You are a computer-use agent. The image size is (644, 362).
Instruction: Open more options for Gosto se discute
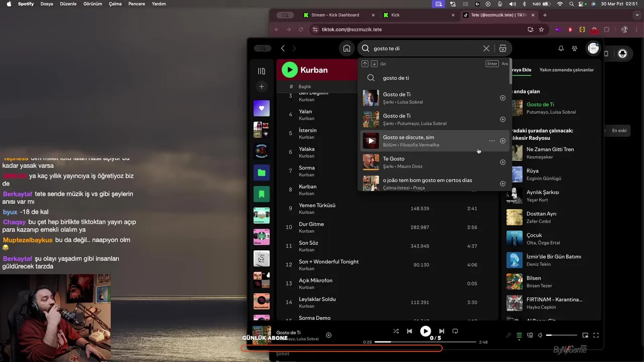pos(492,141)
